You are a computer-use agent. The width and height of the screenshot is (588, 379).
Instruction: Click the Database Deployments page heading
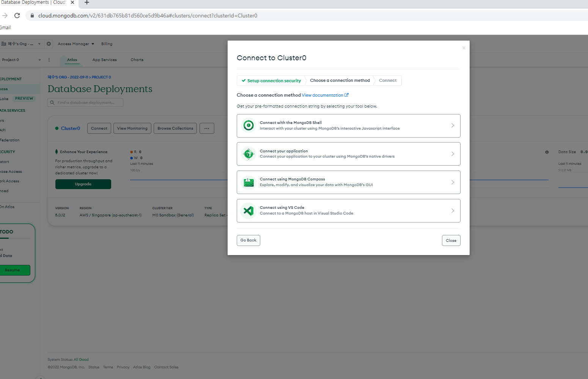click(100, 89)
